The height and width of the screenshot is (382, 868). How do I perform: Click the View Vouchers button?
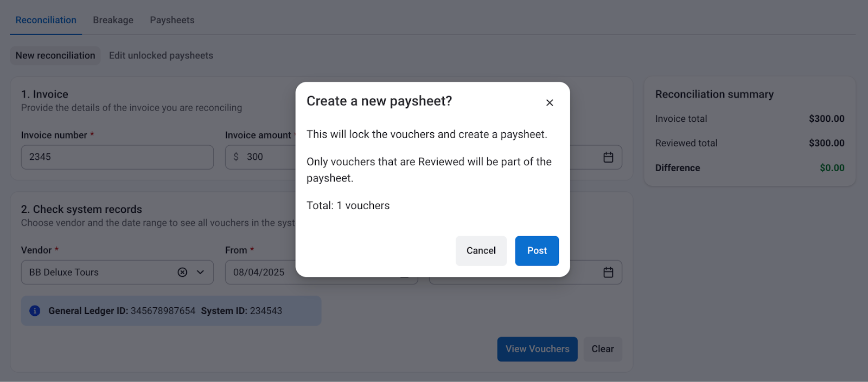pyautogui.click(x=537, y=349)
